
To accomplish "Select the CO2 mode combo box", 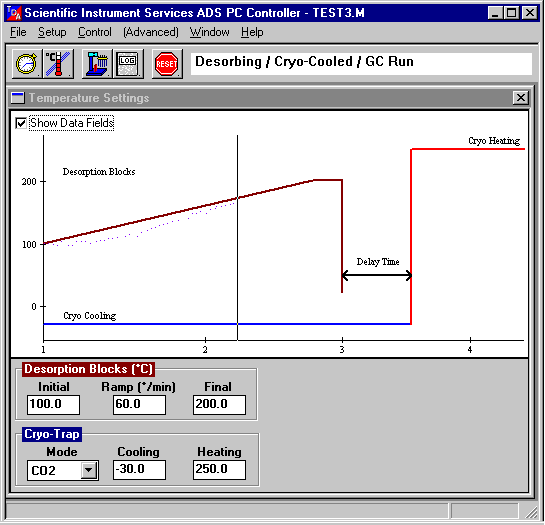I will tap(63, 471).
